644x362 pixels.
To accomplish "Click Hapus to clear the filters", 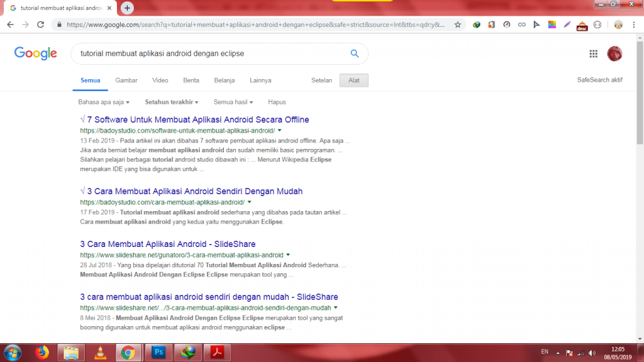I will pyautogui.click(x=277, y=102).
